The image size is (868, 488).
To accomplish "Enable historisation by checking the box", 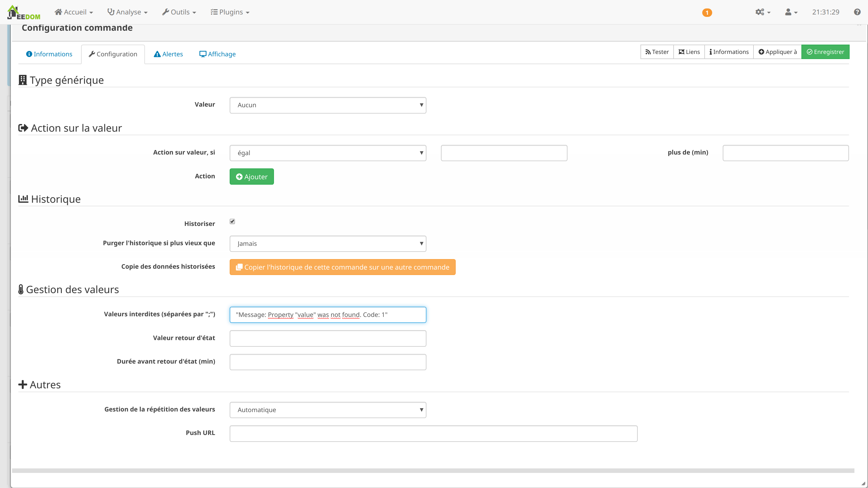I will [x=232, y=221].
